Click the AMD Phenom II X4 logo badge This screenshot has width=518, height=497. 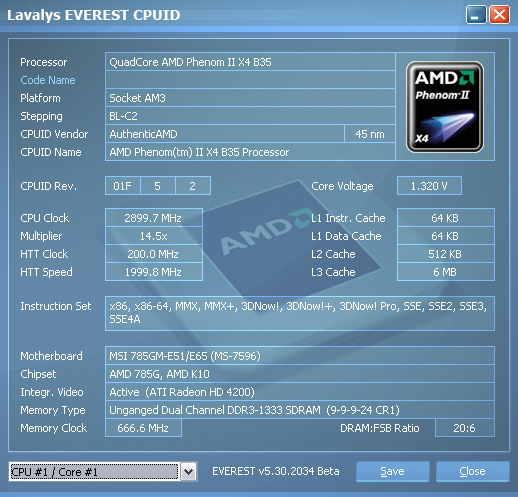(x=445, y=107)
